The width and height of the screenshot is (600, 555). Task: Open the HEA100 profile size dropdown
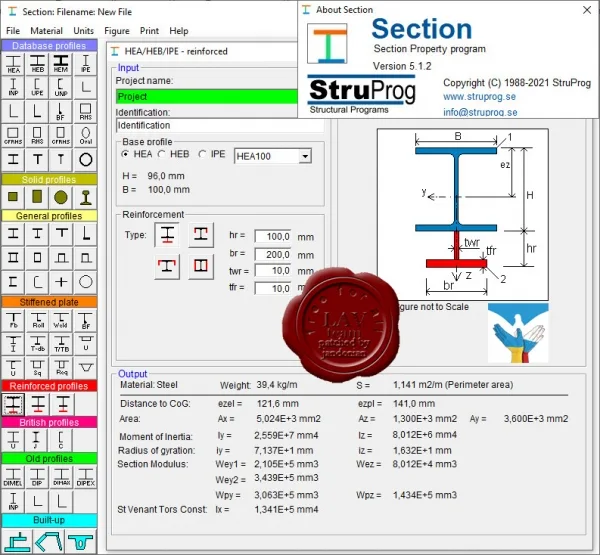(x=305, y=156)
